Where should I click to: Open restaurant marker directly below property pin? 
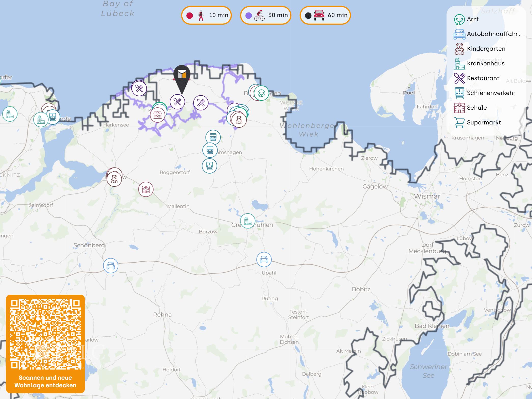[178, 102]
